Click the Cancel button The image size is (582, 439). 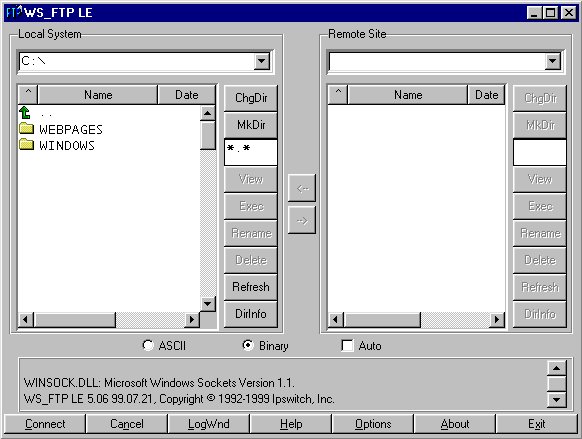tap(127, 424)
